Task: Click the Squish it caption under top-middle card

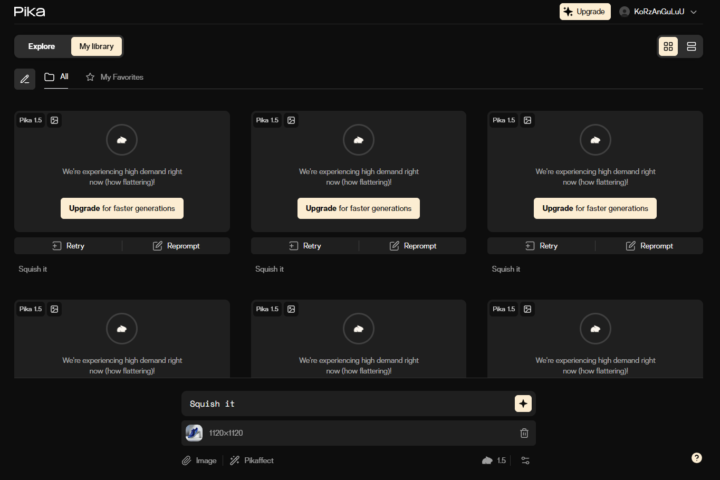Action: (270, 269)
